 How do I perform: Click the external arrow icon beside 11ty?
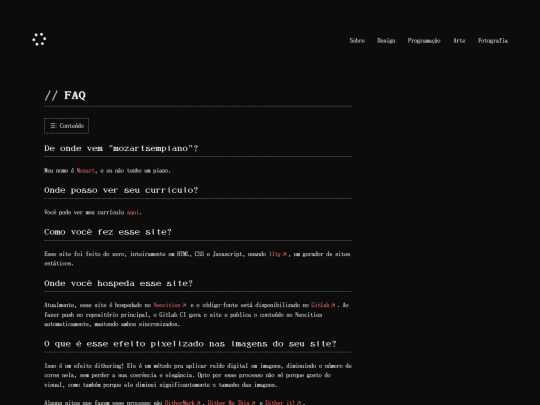[x=284, y=254]
